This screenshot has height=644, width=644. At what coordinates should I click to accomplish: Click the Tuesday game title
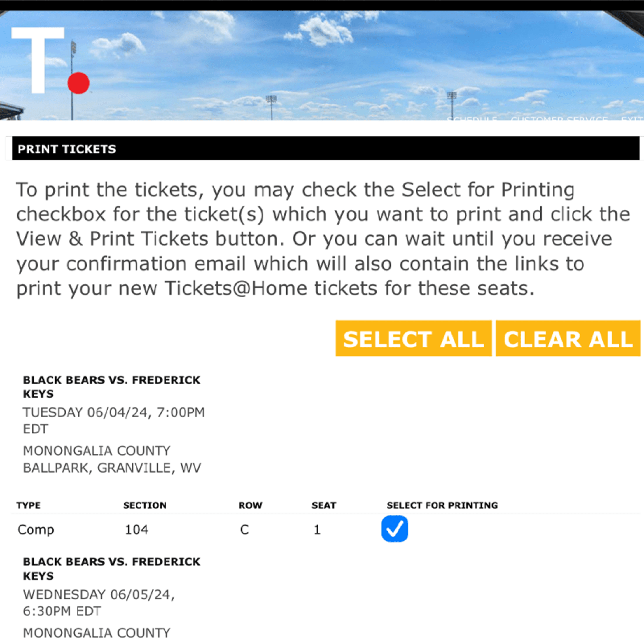[111, 387]
